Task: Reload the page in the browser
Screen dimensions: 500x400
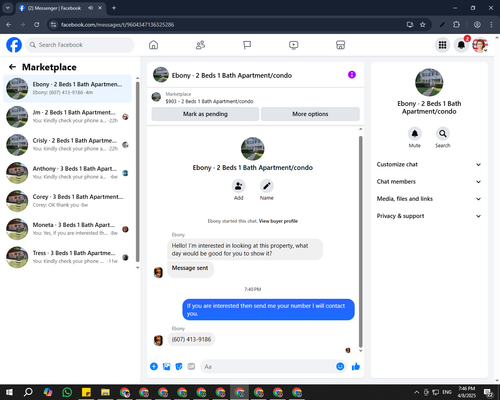Action: click(37, 25)
